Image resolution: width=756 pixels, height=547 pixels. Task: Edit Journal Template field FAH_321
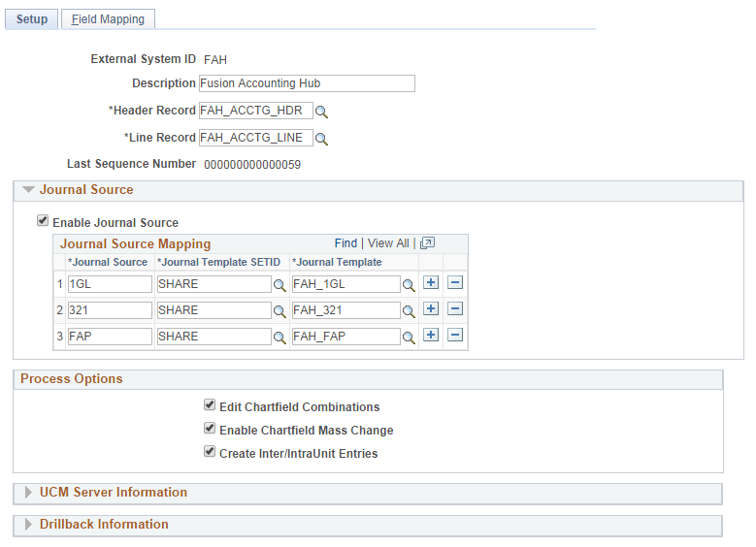coord(346,310)
